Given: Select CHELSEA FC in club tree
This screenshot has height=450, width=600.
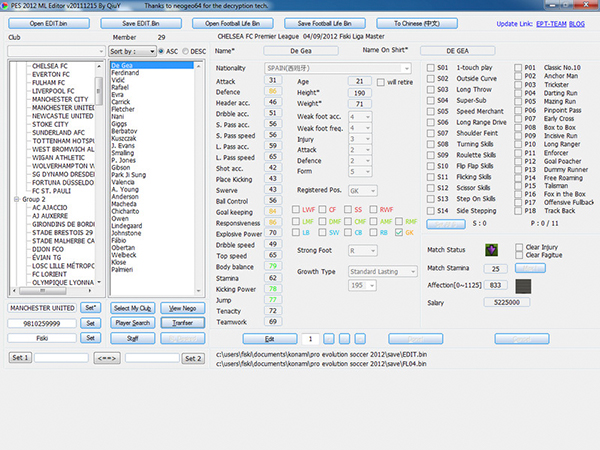Looking at the screenshot, I should click(x=50, y=66).
